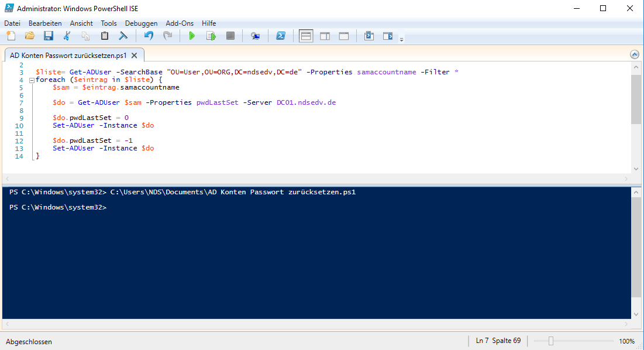
Task: Click the Cut scissors icon
Action: click(x=67, y=36)
